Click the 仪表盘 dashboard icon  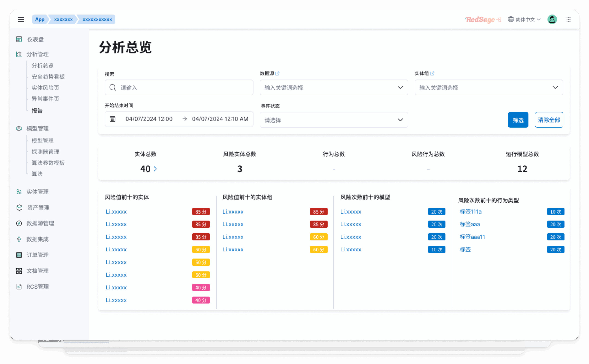(19, 39)
